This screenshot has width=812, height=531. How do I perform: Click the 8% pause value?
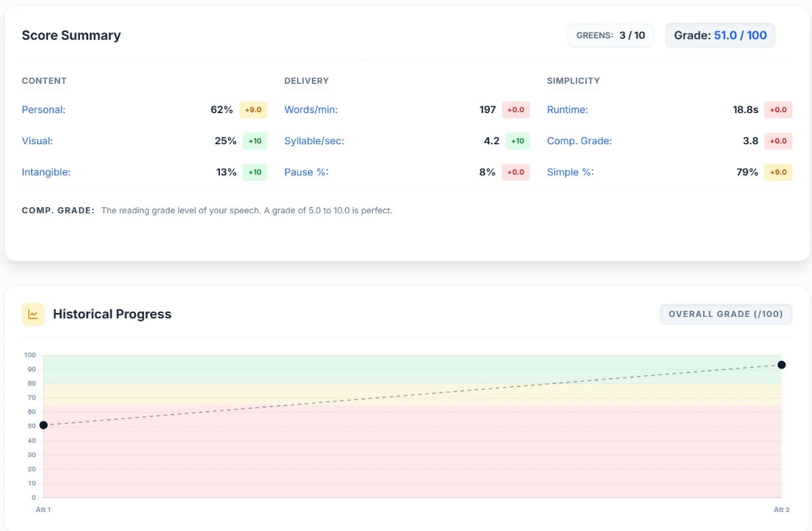click(487, 172)
